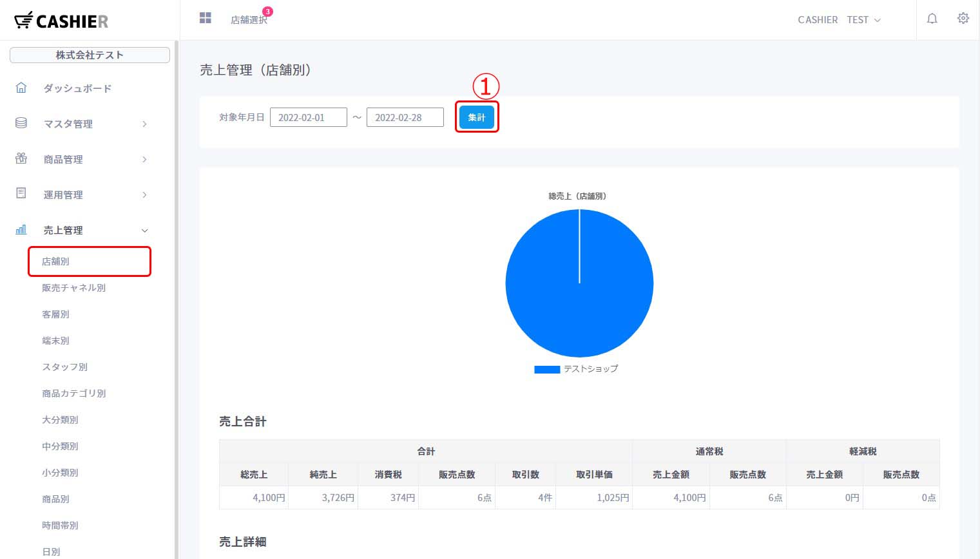The width and height of the screenshot is (980, 559).
Task: Click the 総売上（店舗別） chart title
Action: pos(577,196)
